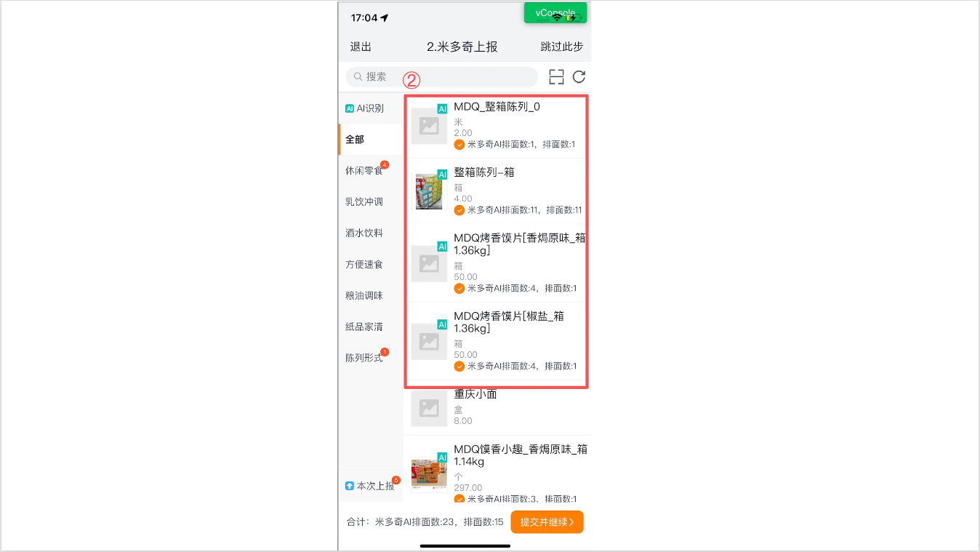
Task: Open 椒盐_箱 1.36kg placeholder thumbnail
Action: click(x=429, y=341)
